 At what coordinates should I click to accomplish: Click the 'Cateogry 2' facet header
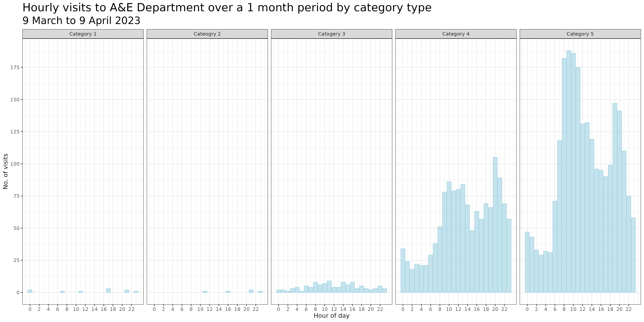207,34
